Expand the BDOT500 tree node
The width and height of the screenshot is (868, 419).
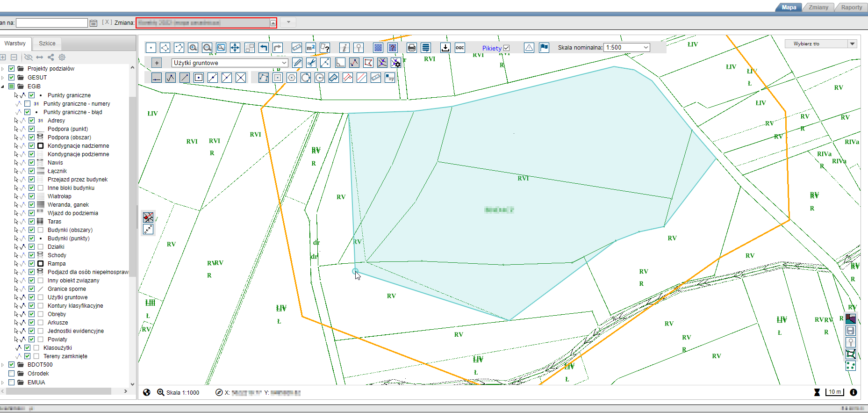(x=3, y=365)
